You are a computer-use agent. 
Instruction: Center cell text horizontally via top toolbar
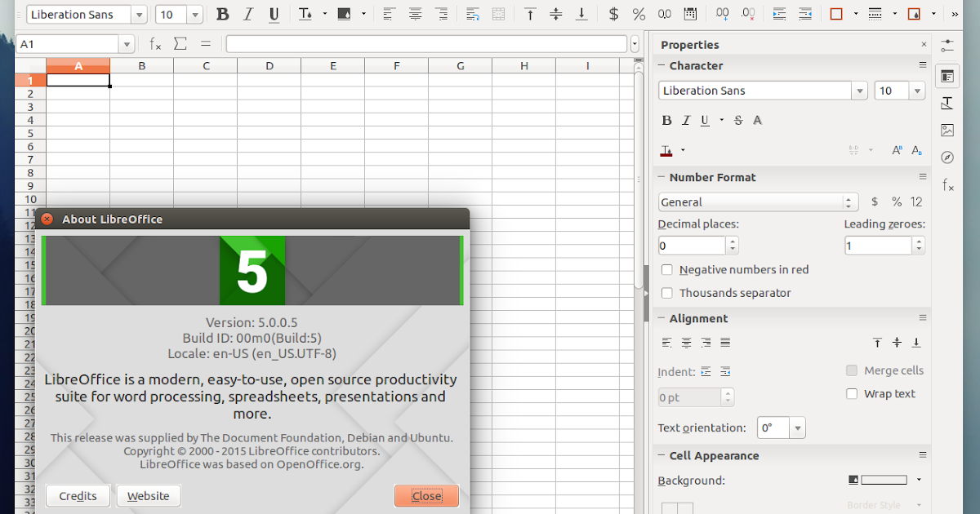416,15
